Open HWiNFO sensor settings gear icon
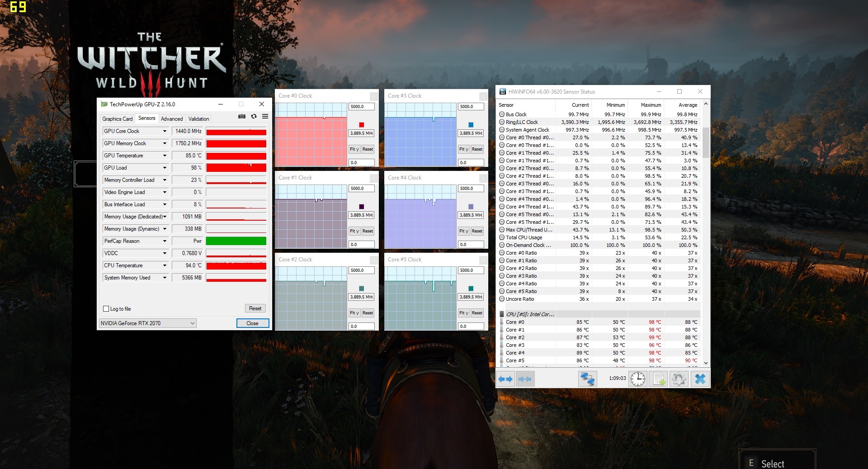This screenshot has height=469, width=868. [x=679, y=379]
